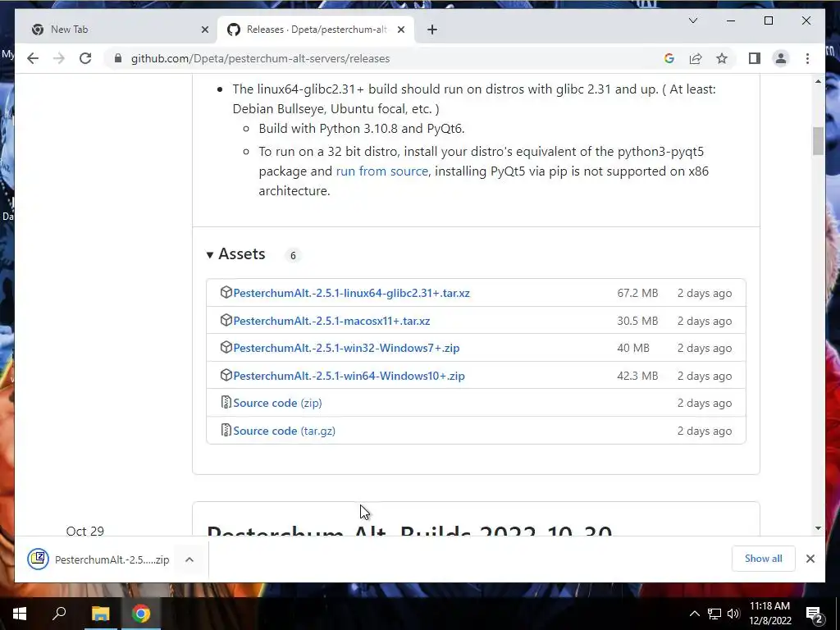Click the Assets count badge 6
The image size is (840, 630).
pos(293,256)
